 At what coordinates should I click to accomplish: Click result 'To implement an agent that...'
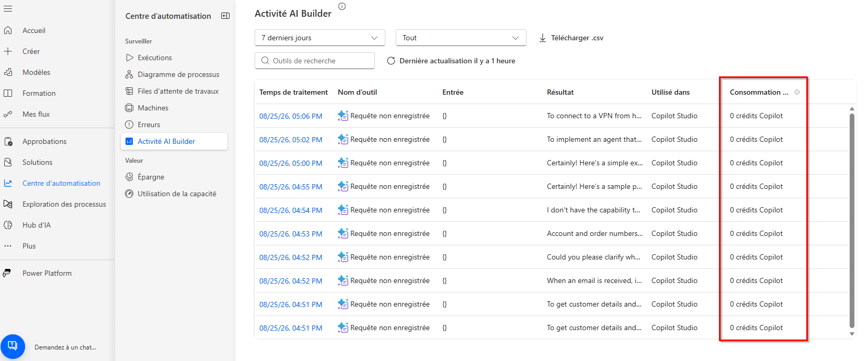pyautogui.click(x=595, y=139)
